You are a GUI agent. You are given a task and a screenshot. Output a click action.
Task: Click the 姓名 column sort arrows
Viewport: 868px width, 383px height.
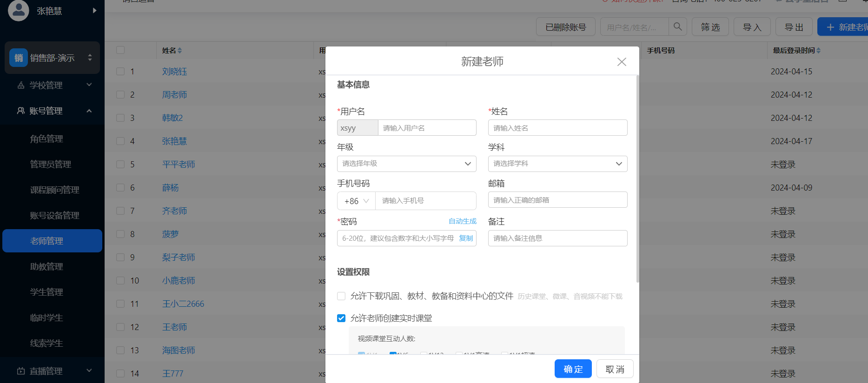pyautogui.click(x=180, y=51)
